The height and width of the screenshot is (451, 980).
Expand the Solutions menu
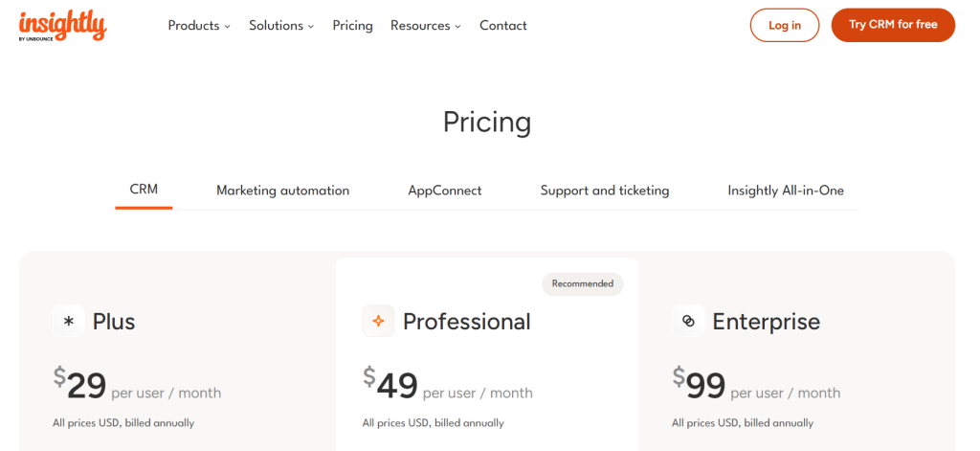tap(282, 26)
